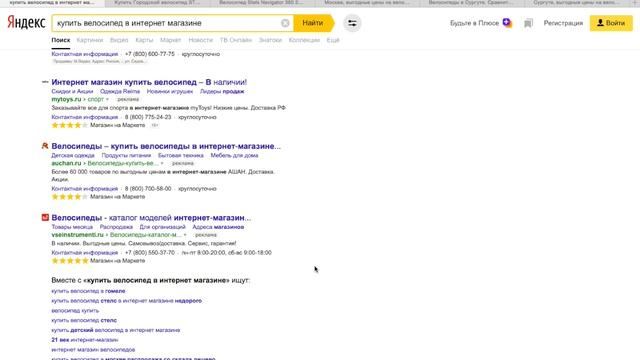Switch to the Новости tab

click(x=200, y=40)
